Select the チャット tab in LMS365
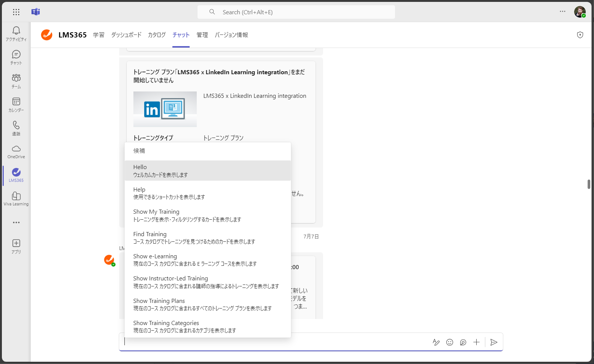This screenshot has width=594, height=364. pyautogui.click(x=181, y=35)
